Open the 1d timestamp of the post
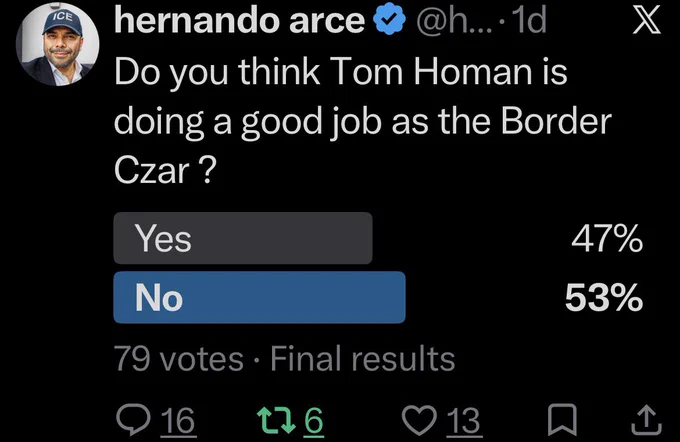The image size is (680, 442). coord(529,20)
